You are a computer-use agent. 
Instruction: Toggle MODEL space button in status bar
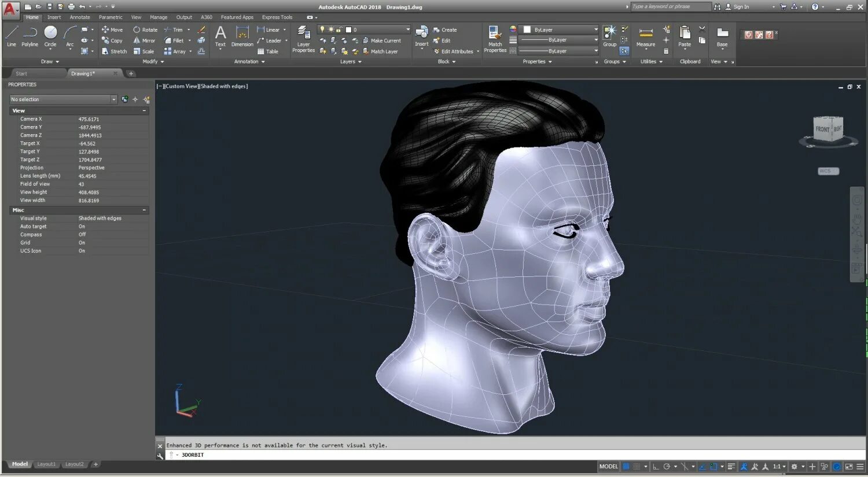tap(608, 467)
